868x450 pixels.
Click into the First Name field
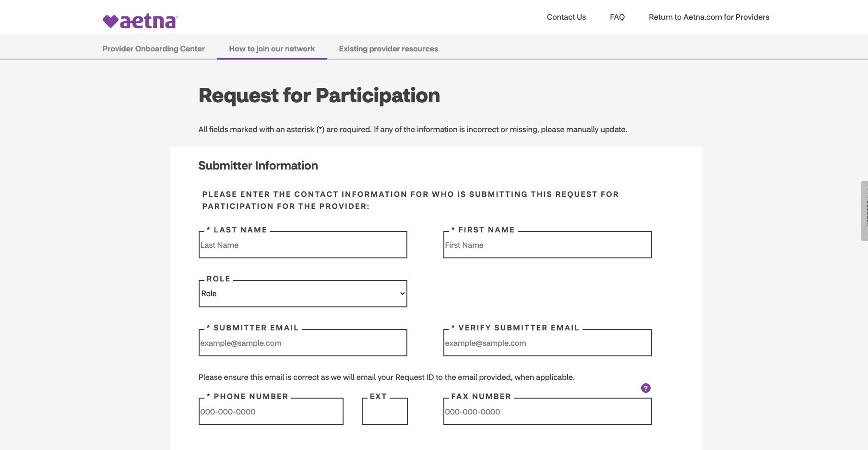tap(547, 245)
